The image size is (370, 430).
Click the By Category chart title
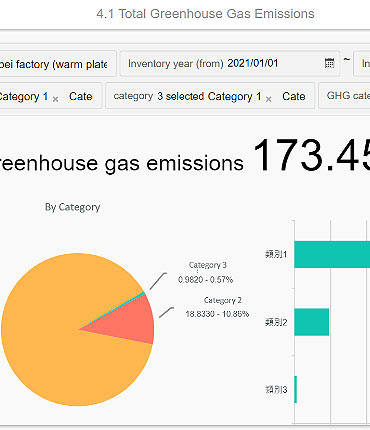[x=73, y=207]
